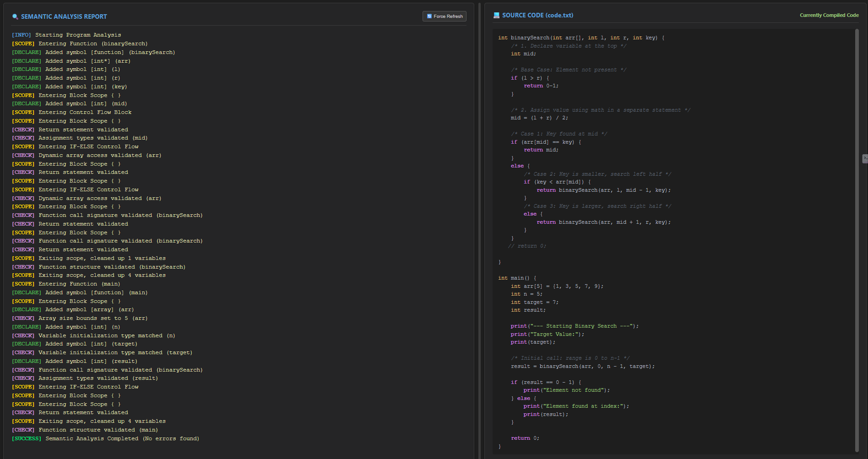
Task: Click the Force Refresh button
Action: pyautogui.click(x=444, y=16)
